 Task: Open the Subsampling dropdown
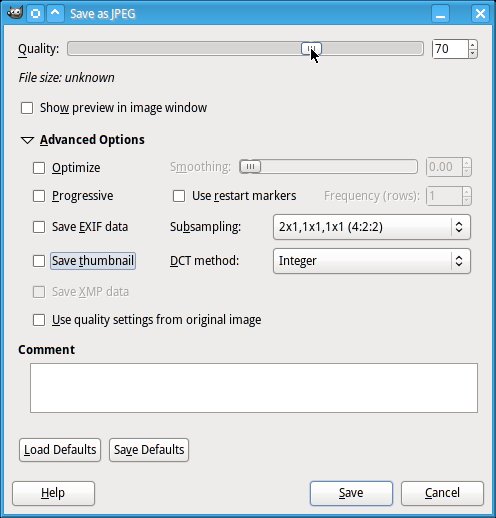coord(372,227)
